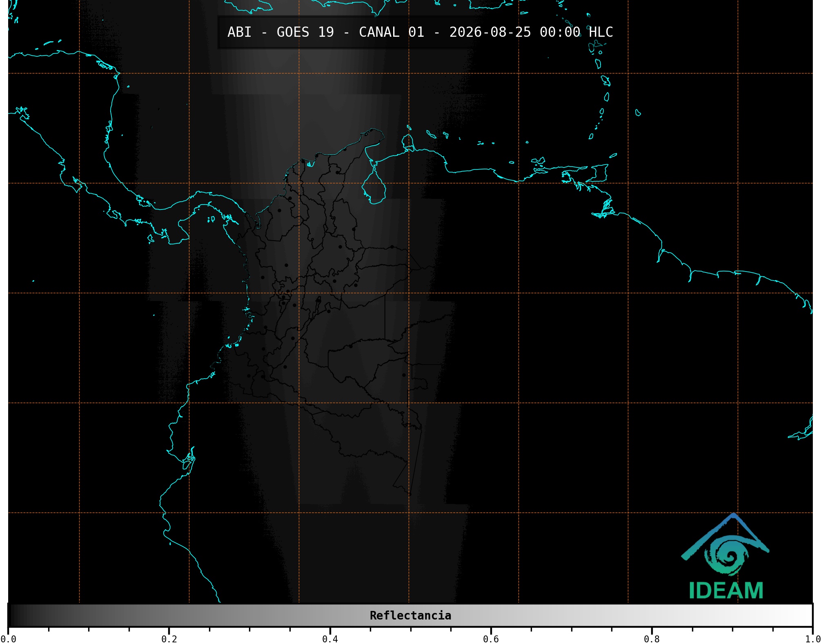Click the IDEAM logo
Viewport: 821px width, 644px height.
(725, 556)
